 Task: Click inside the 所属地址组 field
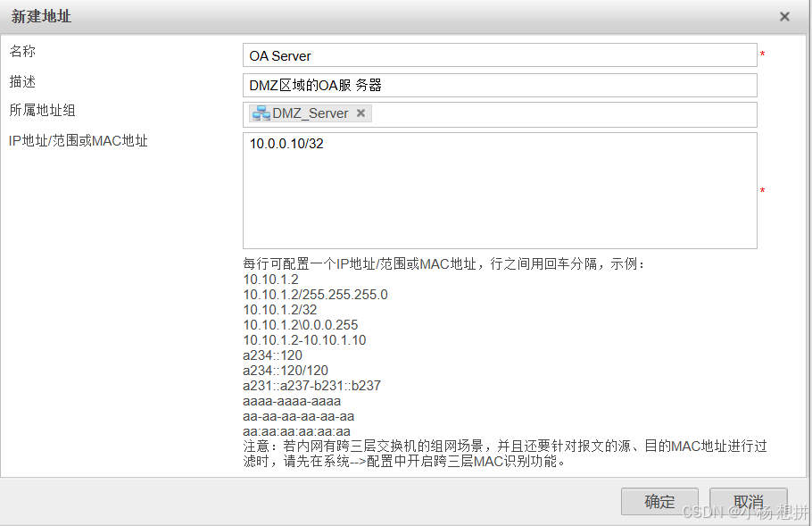point(500,114)
